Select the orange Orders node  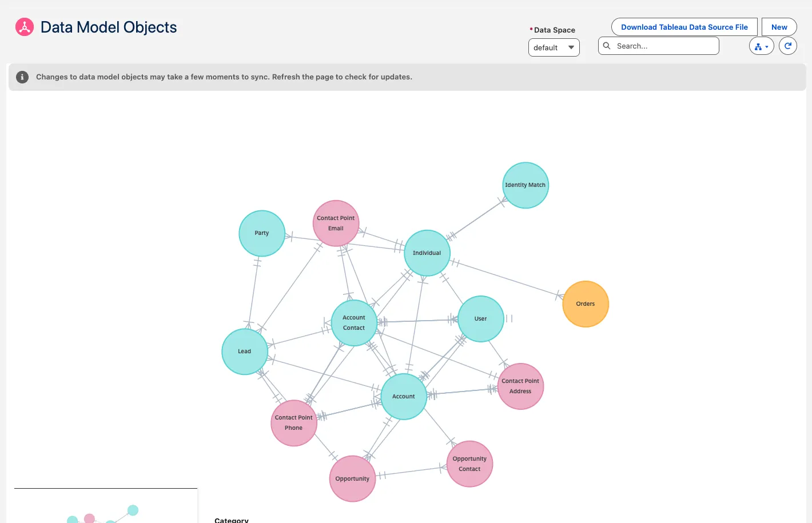coord(585,304)
